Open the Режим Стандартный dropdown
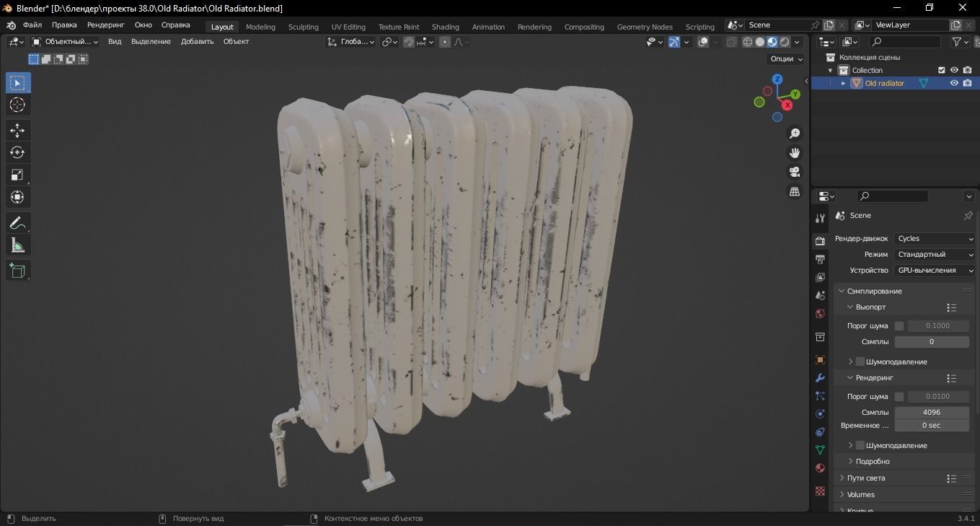The width and height of the screenshot is (980, 526). 935,255
